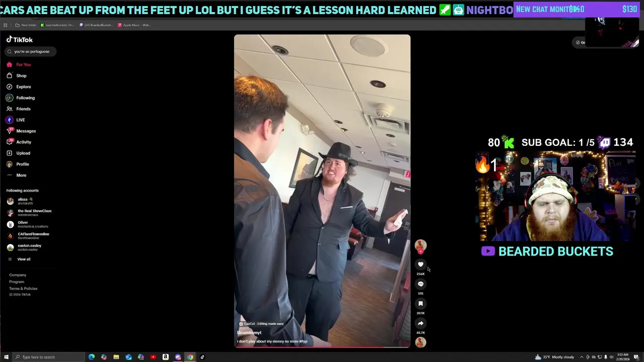The width and height of the screenshot is (644, 362).
Task: Open Outlook from the taskbar
Action: coord(128,357)
